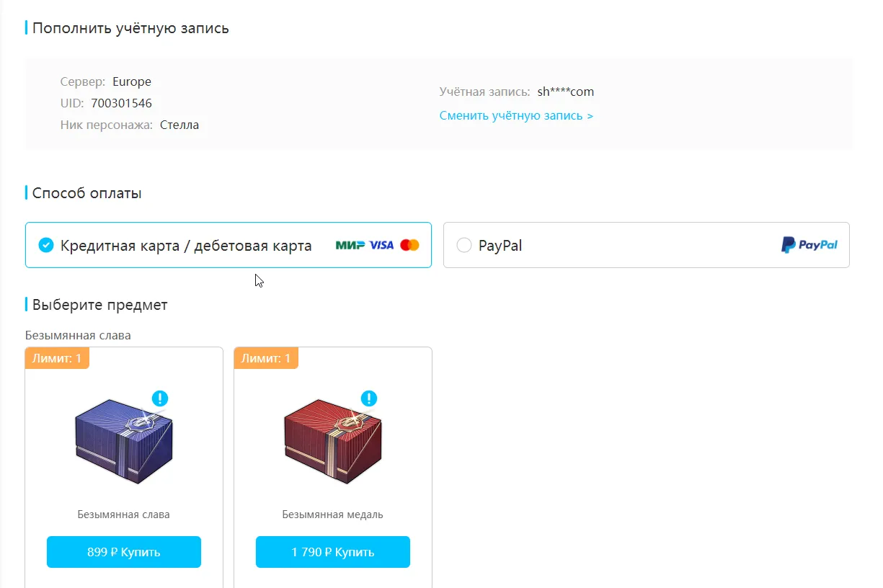Image resolution: width=883 pixels, height=588 pixels.
Task: Click the PayPal logo on the right
Action: point(809,245)
